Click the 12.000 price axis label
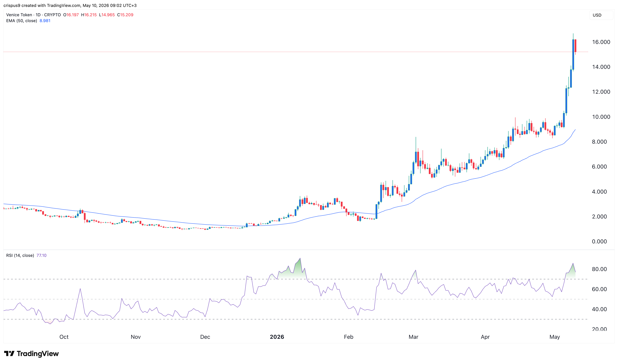This screenshot has width=618, height=364. coord(601,92)
